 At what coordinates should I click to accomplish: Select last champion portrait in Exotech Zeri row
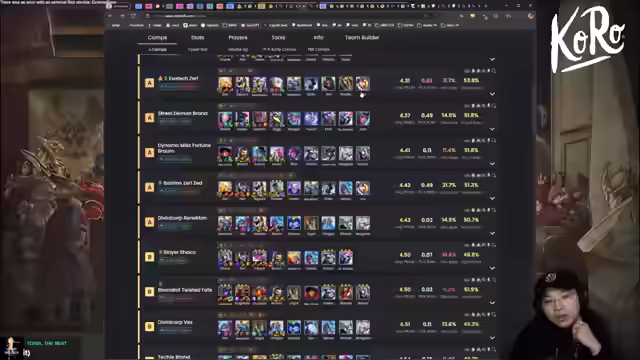pos(362,84)
